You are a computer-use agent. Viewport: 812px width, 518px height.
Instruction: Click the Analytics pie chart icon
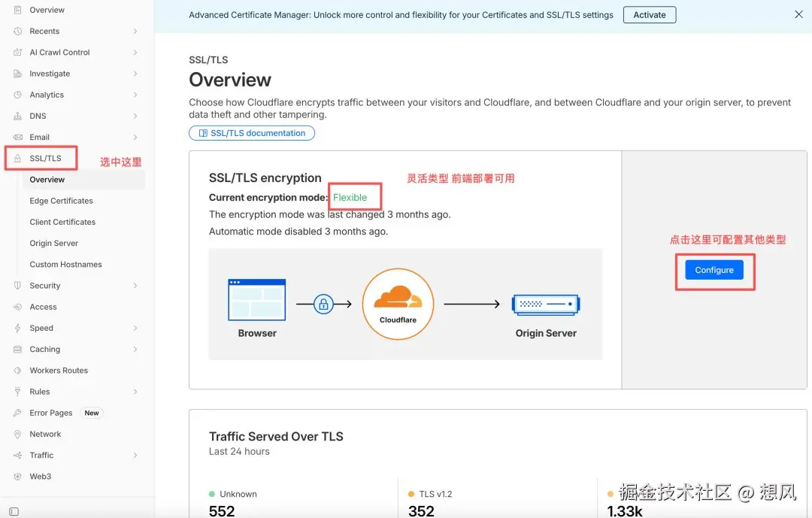17,95
